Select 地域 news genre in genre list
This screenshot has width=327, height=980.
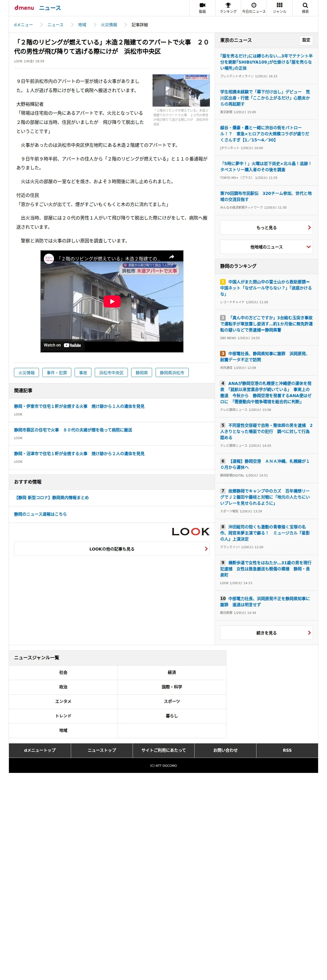pyautogui.click(x=63, y=730)
